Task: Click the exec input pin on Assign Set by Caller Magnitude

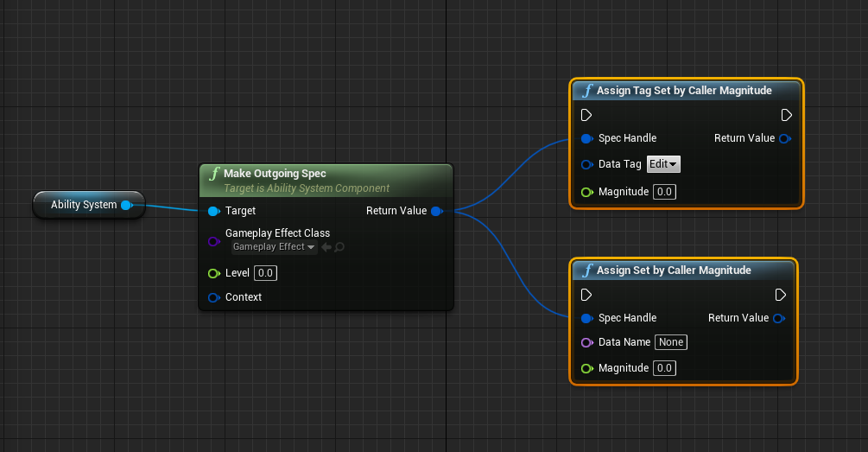Action: [586, 295]
